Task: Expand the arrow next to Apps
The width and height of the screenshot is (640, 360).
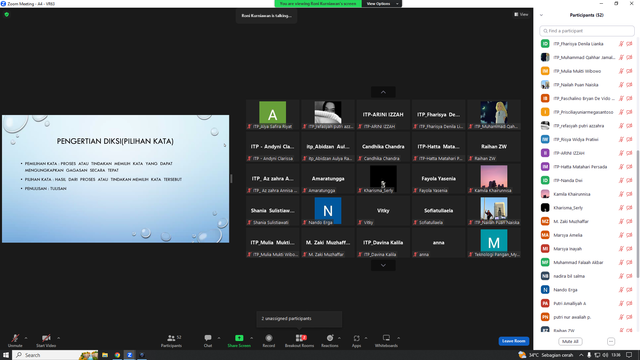Action: click(366, 338)
